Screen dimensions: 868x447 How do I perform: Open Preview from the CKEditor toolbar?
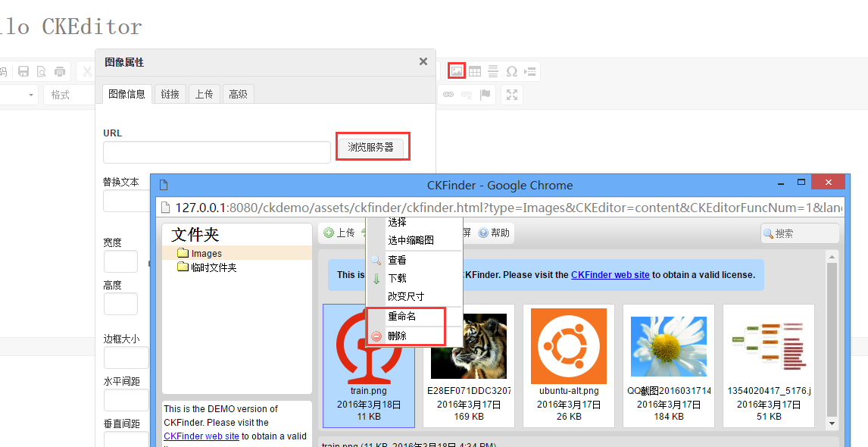click(x=42, y=71)
